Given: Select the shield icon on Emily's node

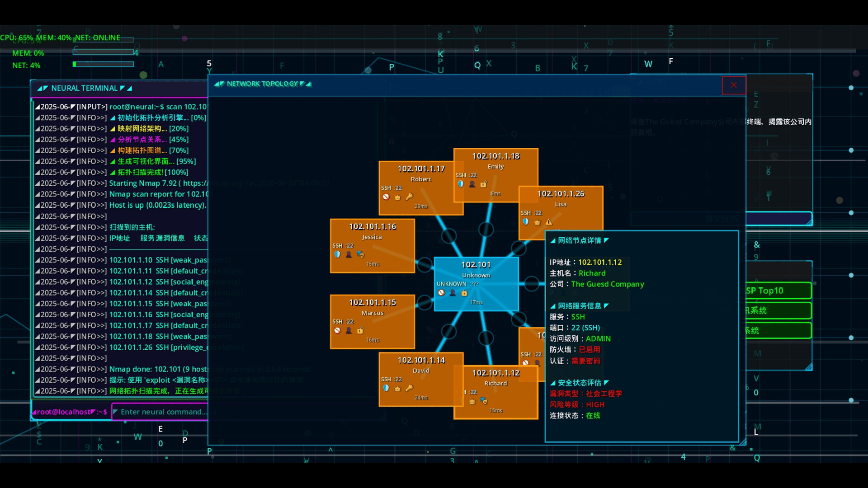Looking at the screenshot, I should [460, 184].
